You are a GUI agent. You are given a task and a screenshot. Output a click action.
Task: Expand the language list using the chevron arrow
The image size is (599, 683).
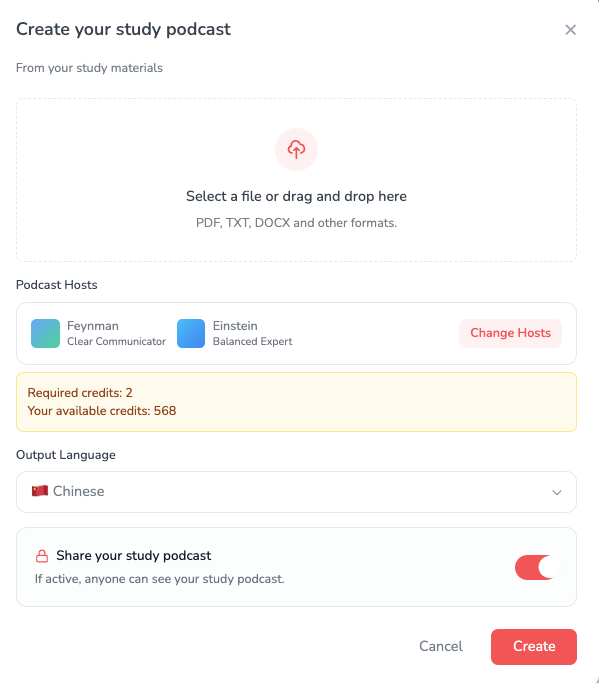point(556,493)
